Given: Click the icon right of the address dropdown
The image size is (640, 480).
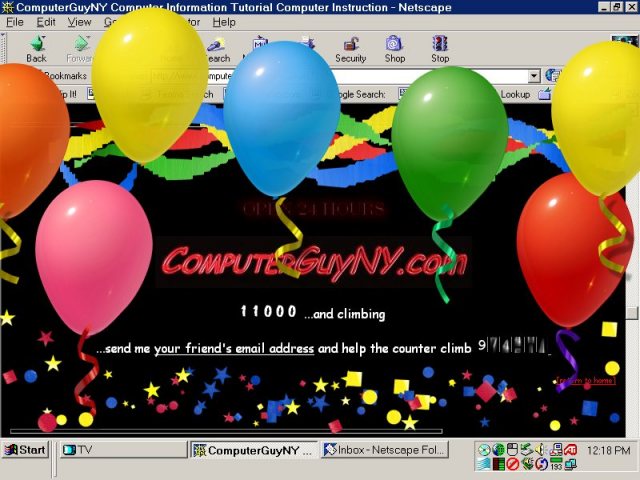Looking at the screenshot, I should coord(553,76).
